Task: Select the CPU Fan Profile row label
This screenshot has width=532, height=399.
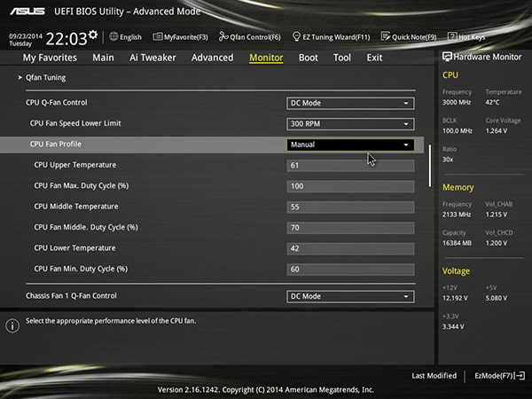Action: pyautogui.click(x=56, y=144)
